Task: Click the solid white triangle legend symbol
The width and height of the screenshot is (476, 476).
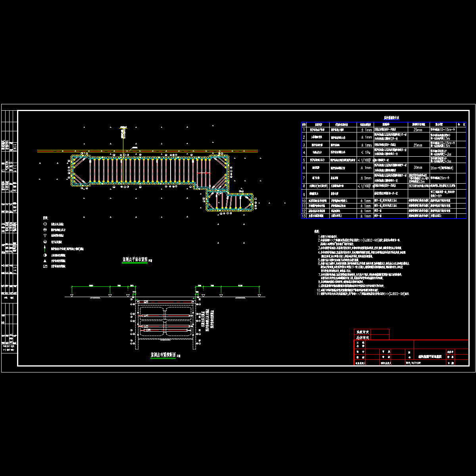Action: (45, 261)
